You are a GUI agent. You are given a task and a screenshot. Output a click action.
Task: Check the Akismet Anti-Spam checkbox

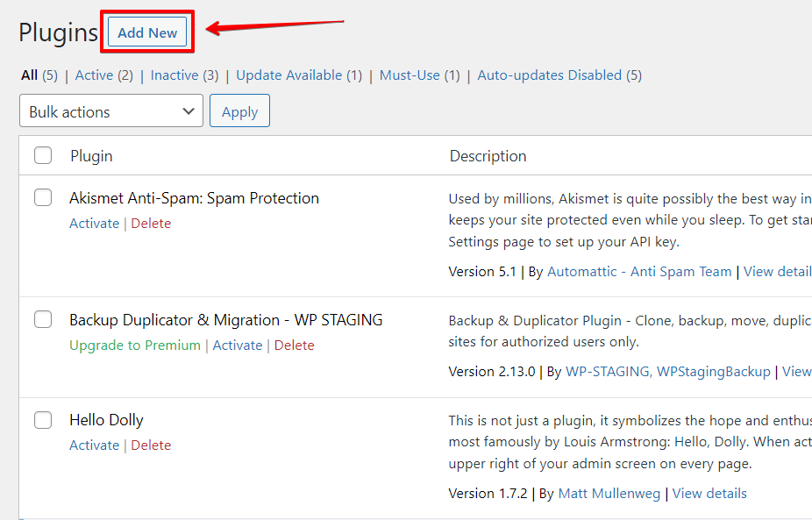pyautogui.click(x=43, y=197)
